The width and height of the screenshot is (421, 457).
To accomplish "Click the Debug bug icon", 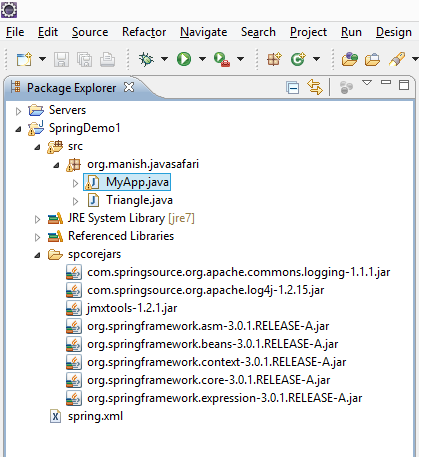I will click(146, 59).
